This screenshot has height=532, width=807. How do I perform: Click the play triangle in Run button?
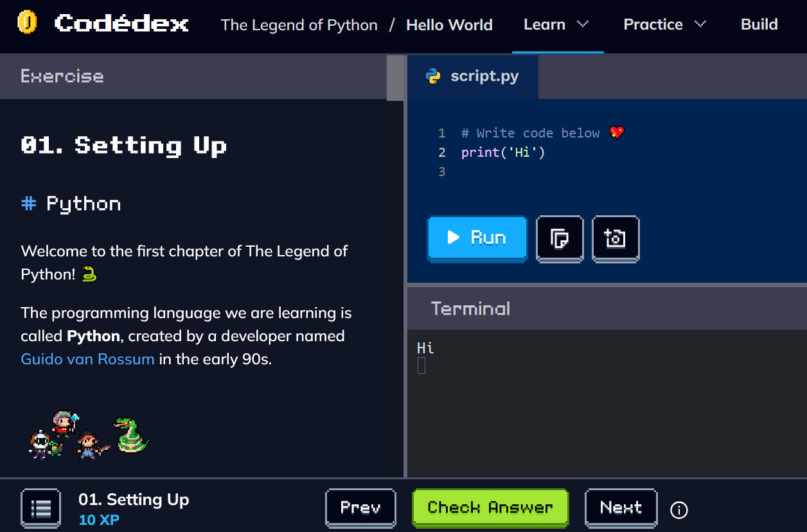click(454, 238)
